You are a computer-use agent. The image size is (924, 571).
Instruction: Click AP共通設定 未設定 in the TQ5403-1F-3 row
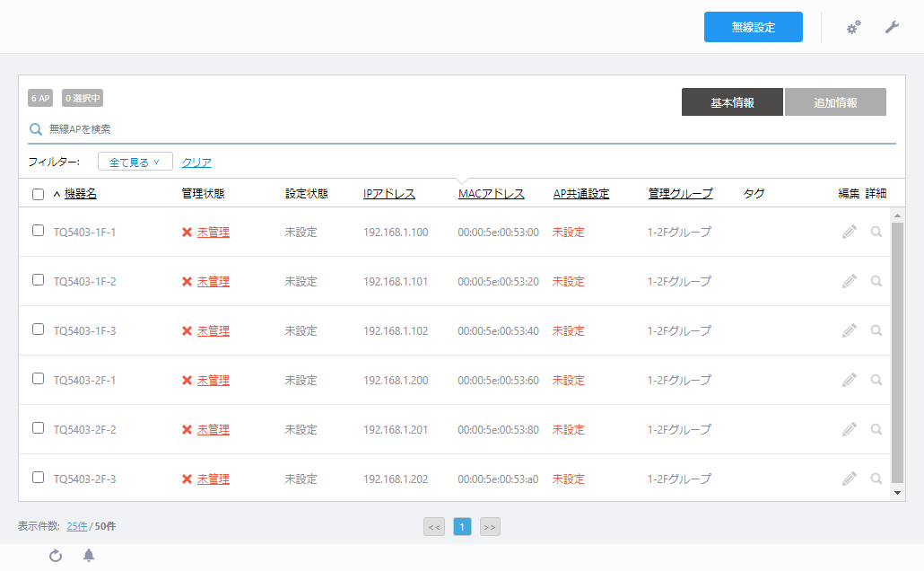point(568,331)
